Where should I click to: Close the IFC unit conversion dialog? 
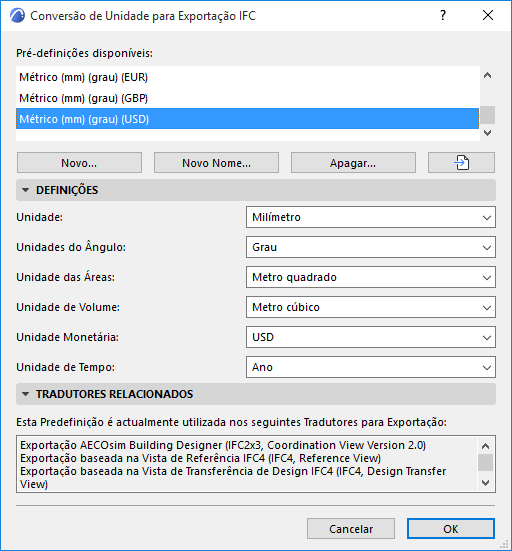click(x=488, y=15)
